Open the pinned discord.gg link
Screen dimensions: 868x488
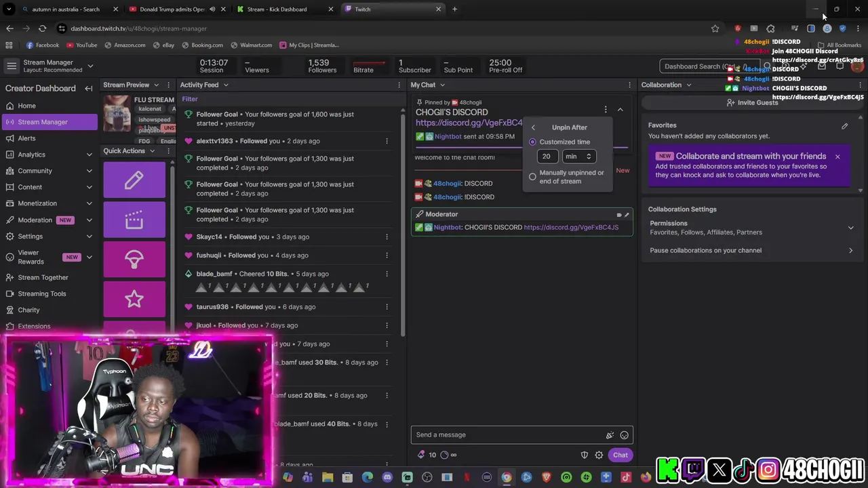pos(469,123)
